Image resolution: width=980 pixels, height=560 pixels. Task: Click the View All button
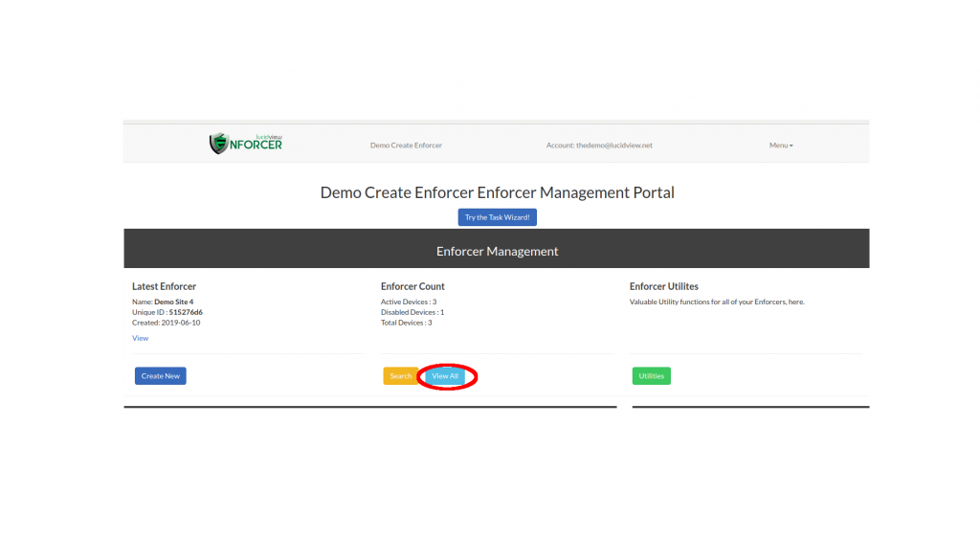pyautogui.click(x=445, y=375)
